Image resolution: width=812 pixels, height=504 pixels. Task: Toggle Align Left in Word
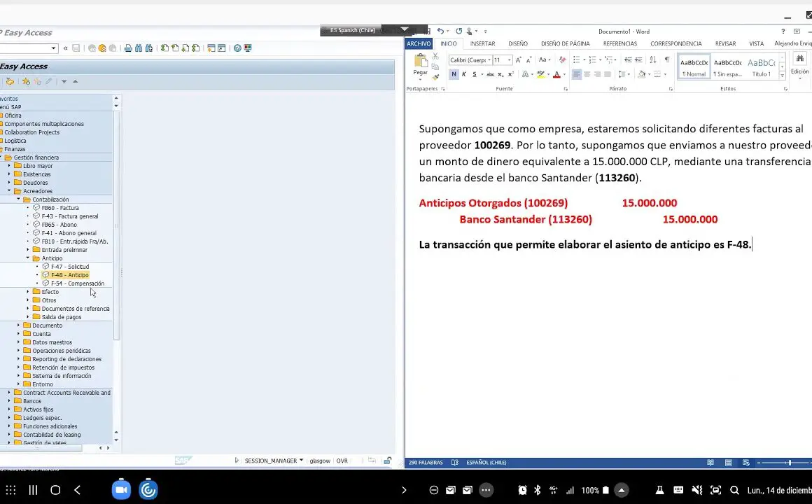point(576,75)
